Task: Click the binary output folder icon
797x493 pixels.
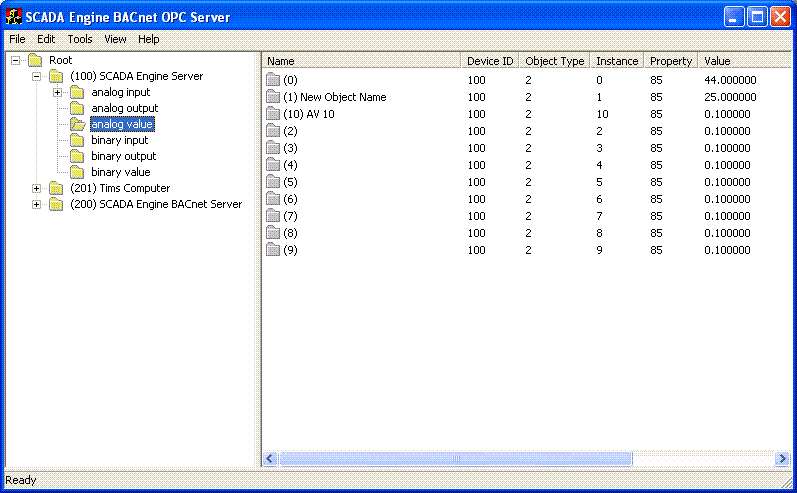Action: (x=77, y=157)
